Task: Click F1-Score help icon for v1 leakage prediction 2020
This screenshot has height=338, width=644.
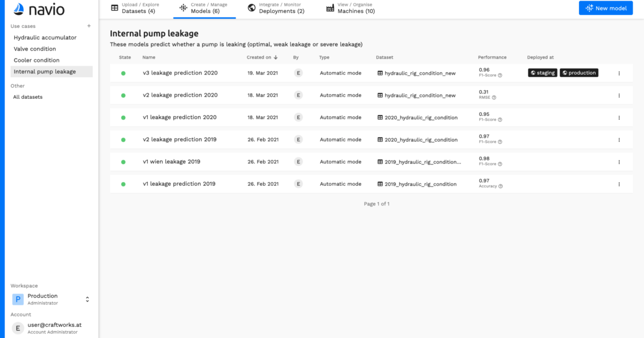Action: 500,120
